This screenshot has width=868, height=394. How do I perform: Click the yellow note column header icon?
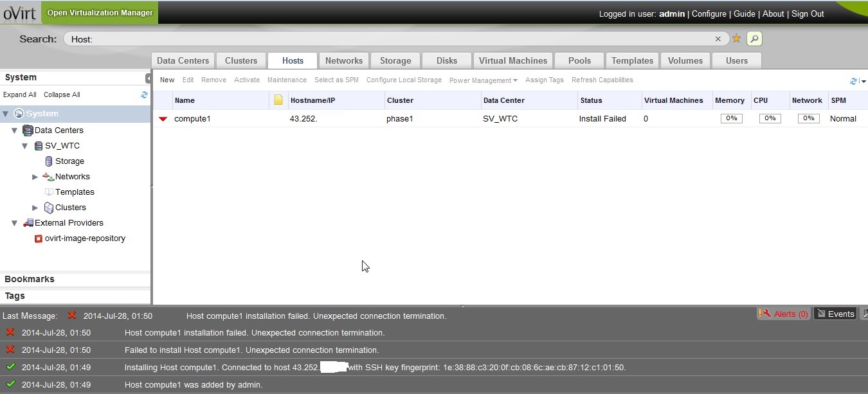[278, 100]
